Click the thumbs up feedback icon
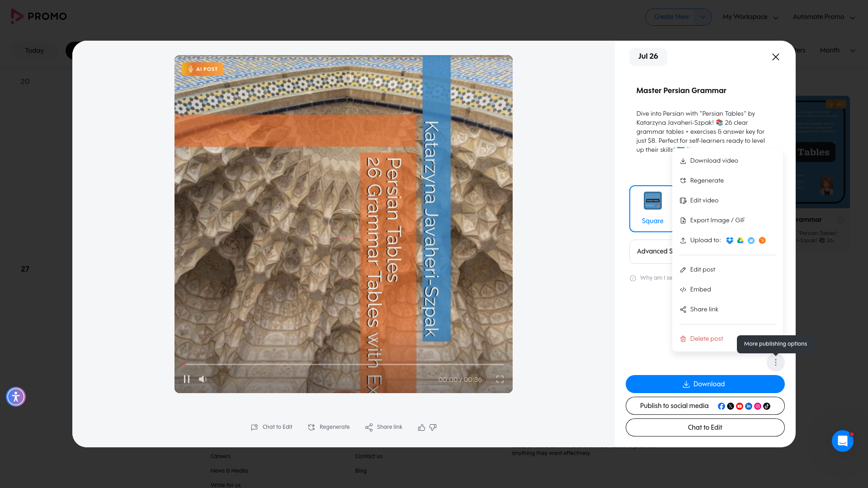868x488 pixels. coord(421,427)
